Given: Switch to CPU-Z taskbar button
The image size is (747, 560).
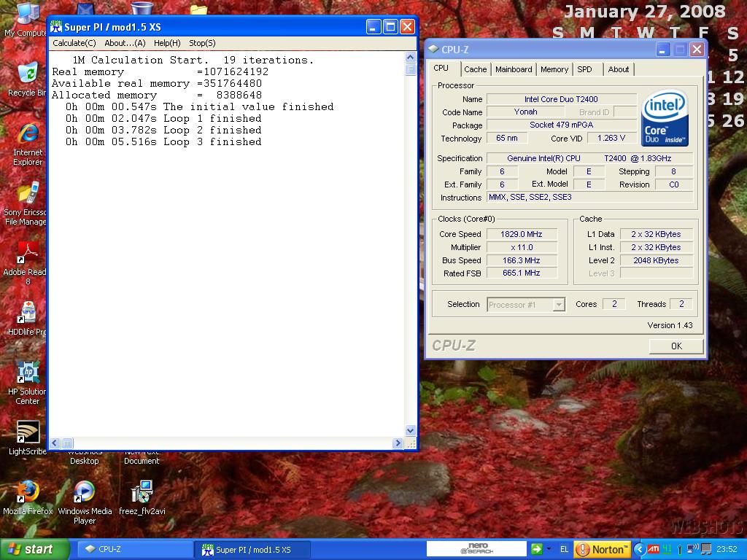Looking at the screenshot, I should 133,549.
